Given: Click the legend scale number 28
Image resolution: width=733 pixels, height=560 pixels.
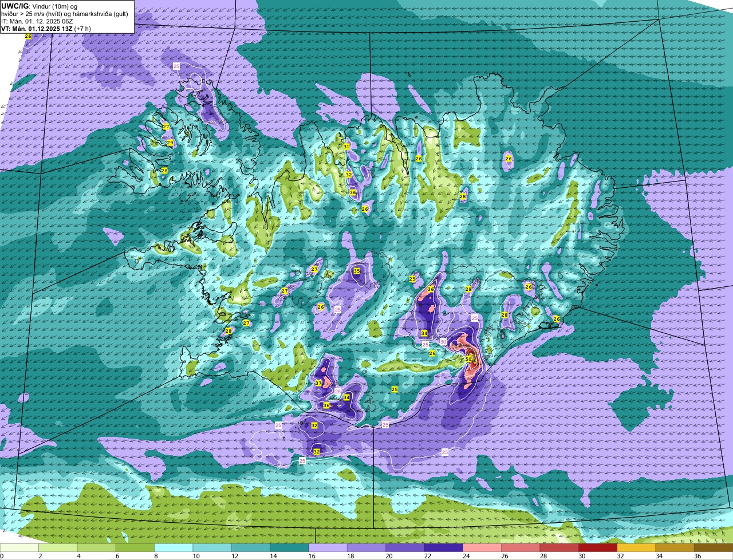Looking at the screenshot, I should tap(543, 556).
